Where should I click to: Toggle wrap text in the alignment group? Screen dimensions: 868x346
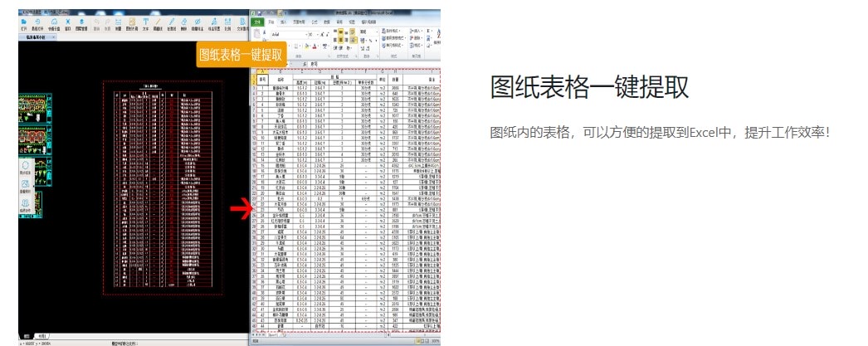click(352, 32)
